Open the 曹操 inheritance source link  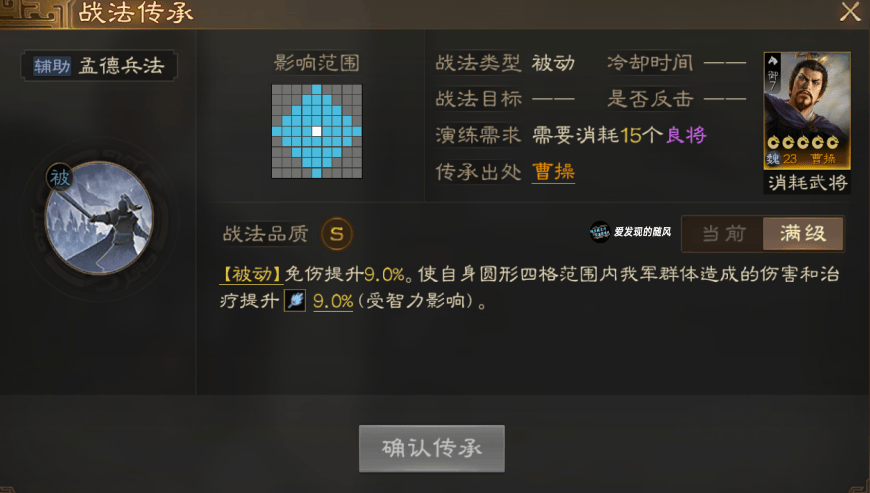tap(553, 172)
